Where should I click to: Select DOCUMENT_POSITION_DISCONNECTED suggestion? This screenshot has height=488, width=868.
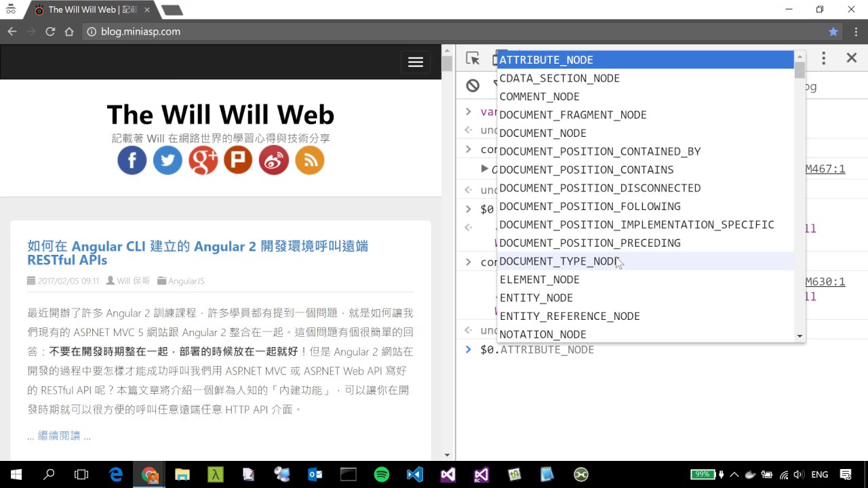(x=646, y=188)
